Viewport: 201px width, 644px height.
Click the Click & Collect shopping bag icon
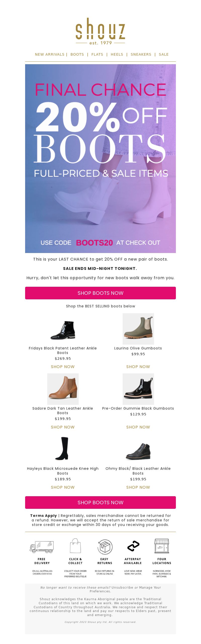75,546
